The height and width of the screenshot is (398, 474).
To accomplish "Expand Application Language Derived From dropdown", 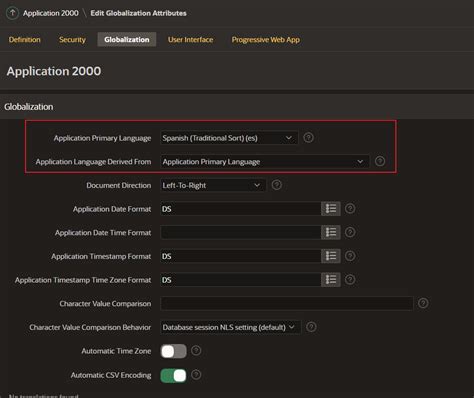I will [x=265, y=162].
